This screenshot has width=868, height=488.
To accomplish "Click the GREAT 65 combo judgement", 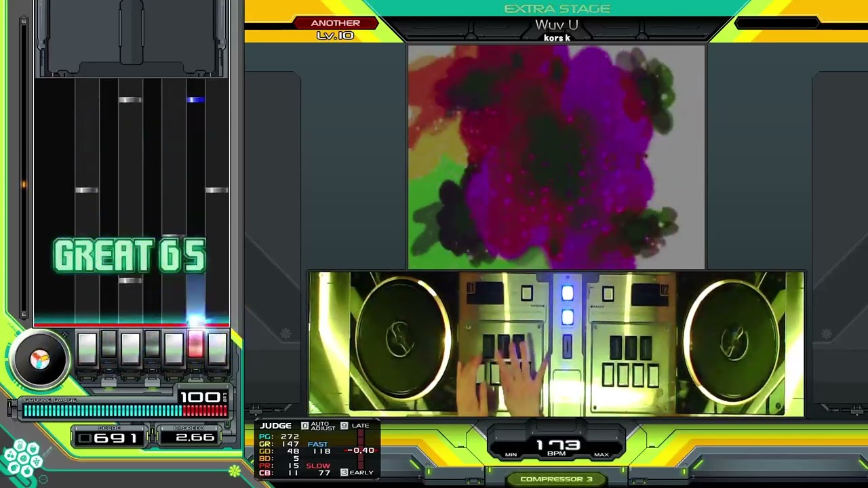I will click(130, 256).
